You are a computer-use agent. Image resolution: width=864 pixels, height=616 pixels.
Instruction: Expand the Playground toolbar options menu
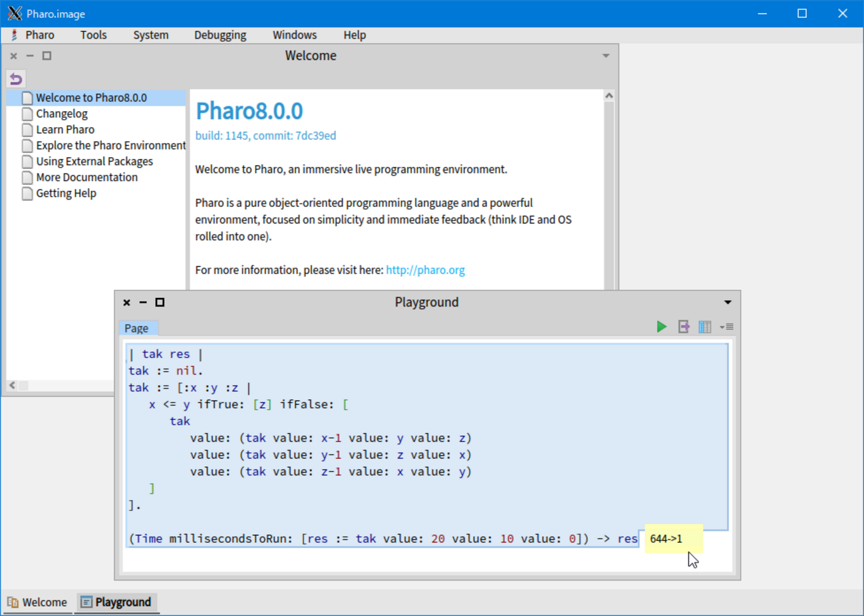click(726, 327)
